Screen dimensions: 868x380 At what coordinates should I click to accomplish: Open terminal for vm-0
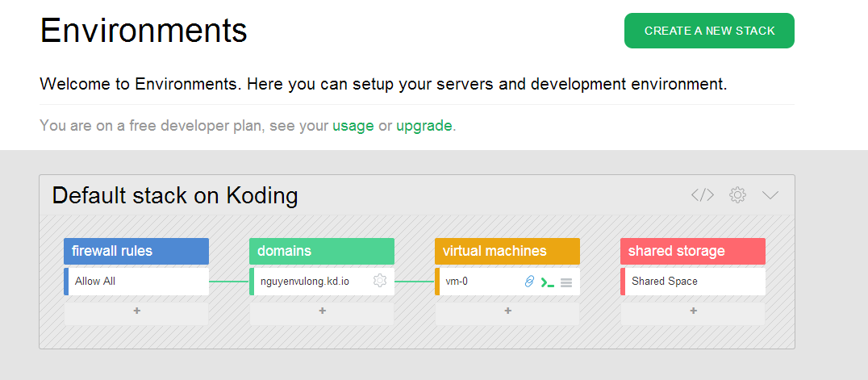(548, 282)
